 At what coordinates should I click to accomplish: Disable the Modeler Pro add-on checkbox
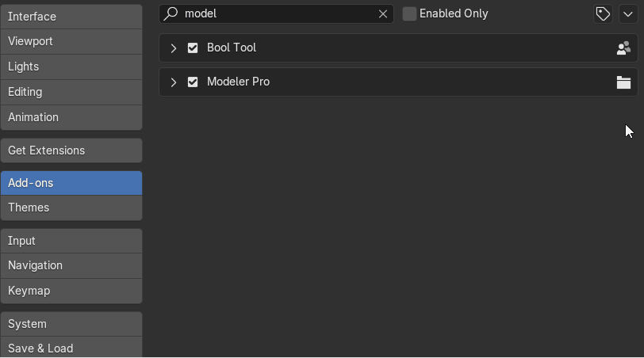click(193, 82)
